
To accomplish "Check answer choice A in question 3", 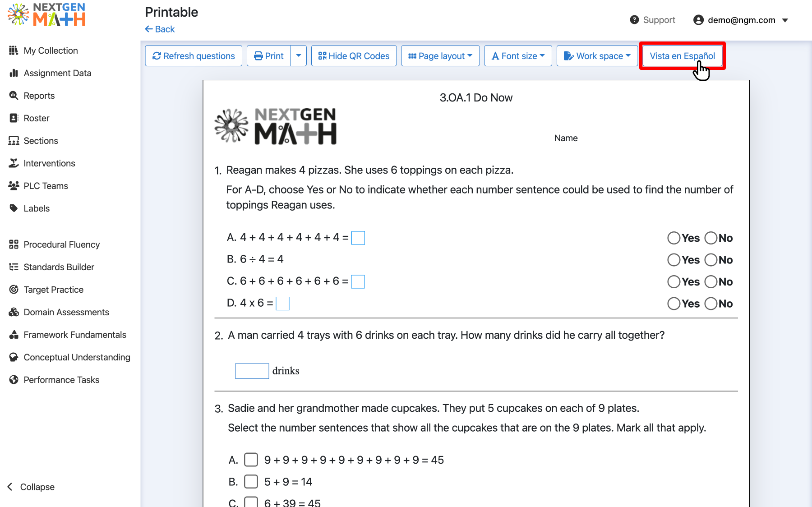I will [251, 460].
